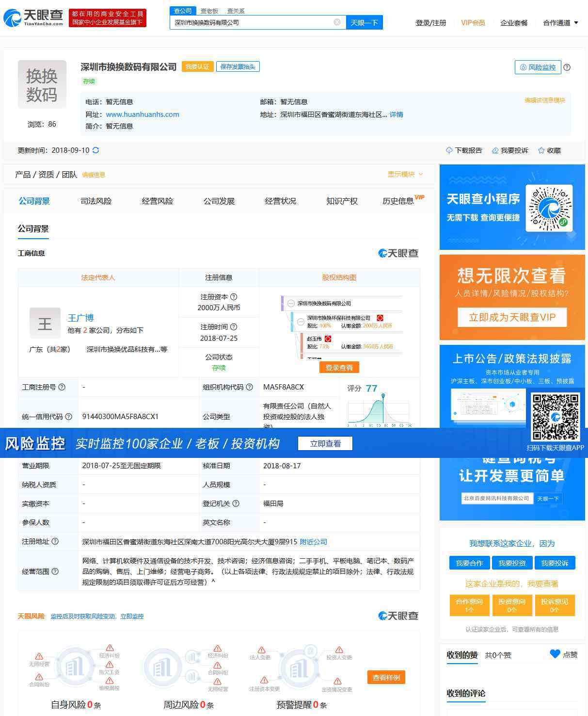Click the 换换数码 company avatar

[x=42, y=84]
